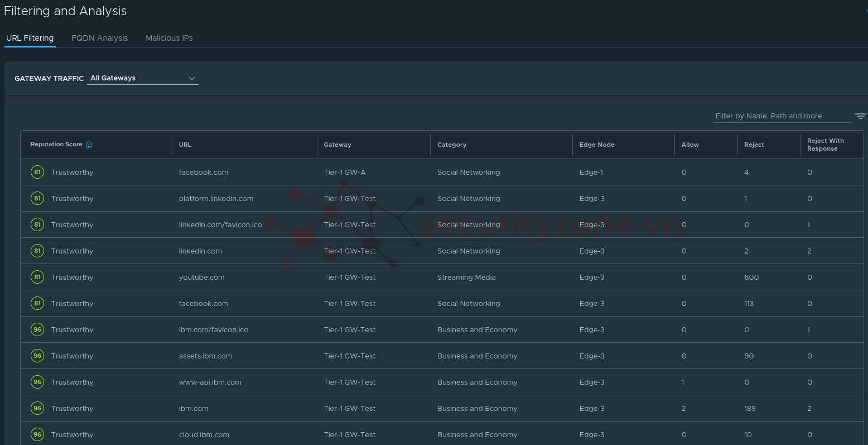
Task: Select the URL Filtering tab
Action: [30, 38]
